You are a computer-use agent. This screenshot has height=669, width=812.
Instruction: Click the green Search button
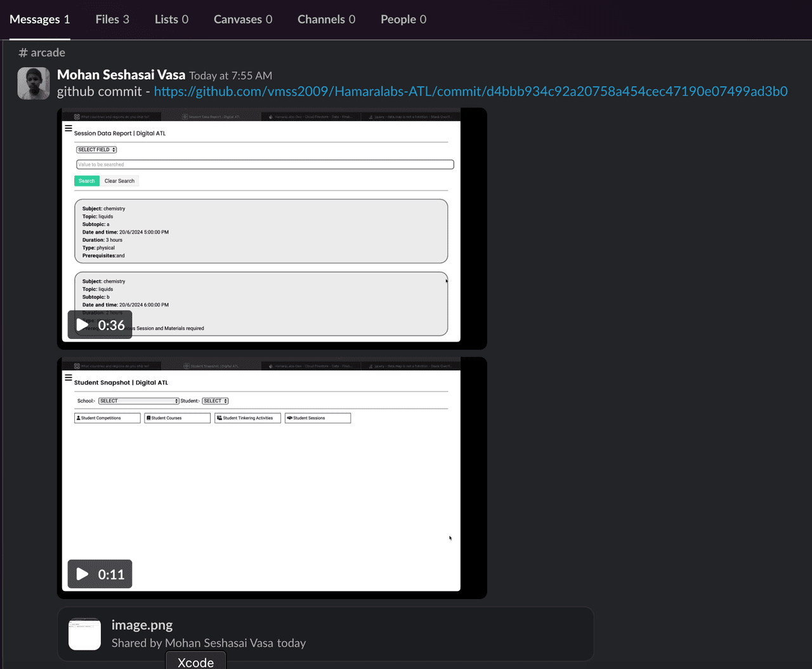[x=87, y=181]
